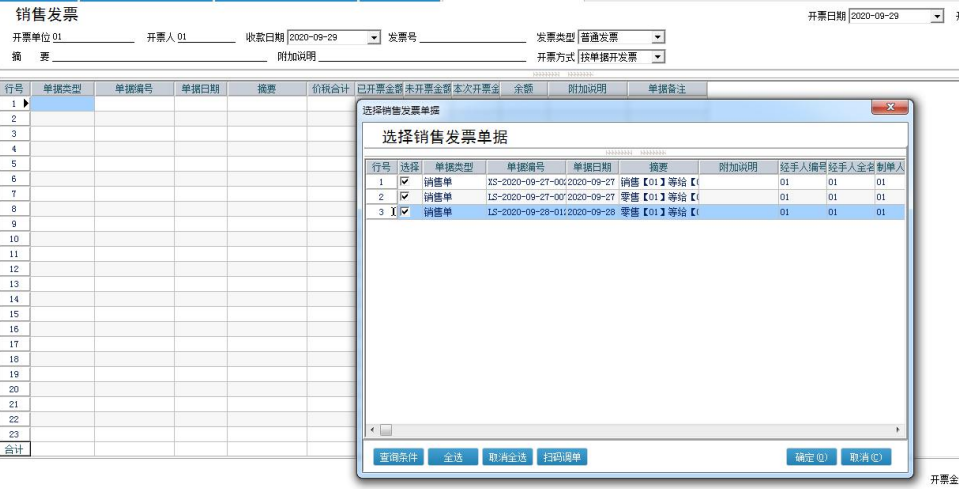Close the 选择销售发票单据 dialog window

(x=889, y=108)
